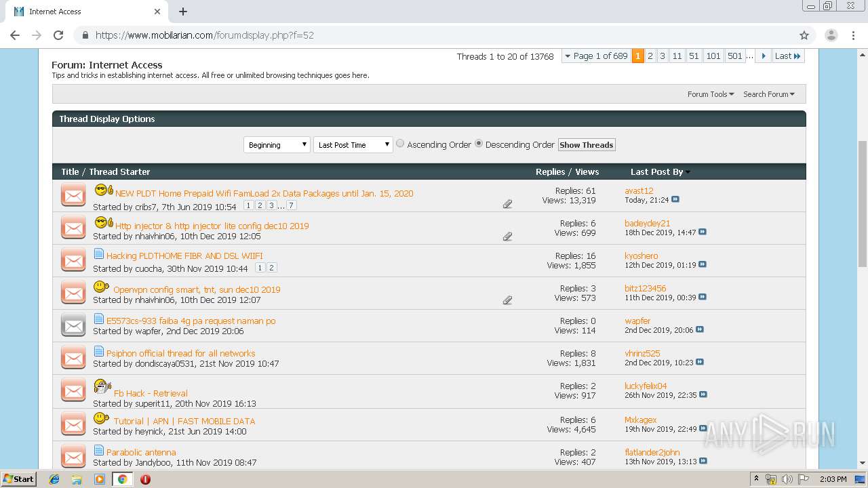This screenshot has height=488, width=868.
Task: Jump to page 51 of threads
Action: pyautogui.click(x=694, y=56)
